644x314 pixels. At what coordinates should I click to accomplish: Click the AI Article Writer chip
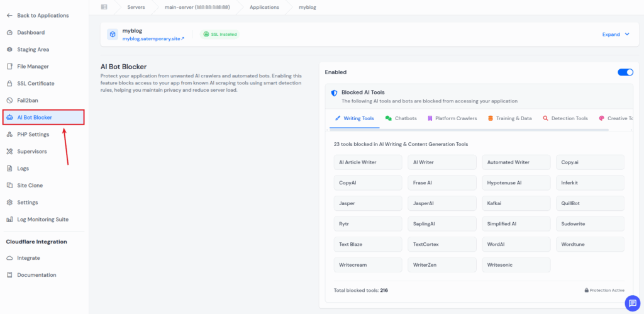click(368, 162)
